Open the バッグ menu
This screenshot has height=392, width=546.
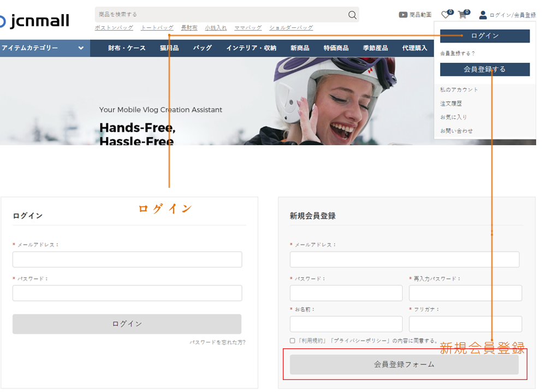click(203, 48)
